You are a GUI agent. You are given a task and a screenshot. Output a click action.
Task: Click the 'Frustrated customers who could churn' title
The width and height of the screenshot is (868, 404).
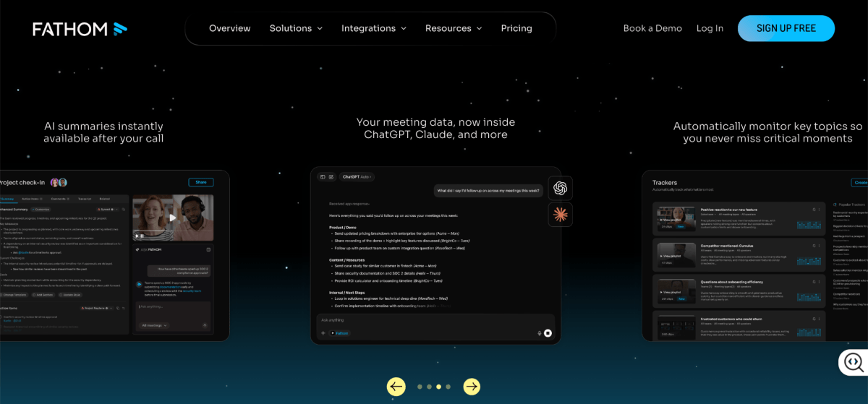(x=731, y=319)
